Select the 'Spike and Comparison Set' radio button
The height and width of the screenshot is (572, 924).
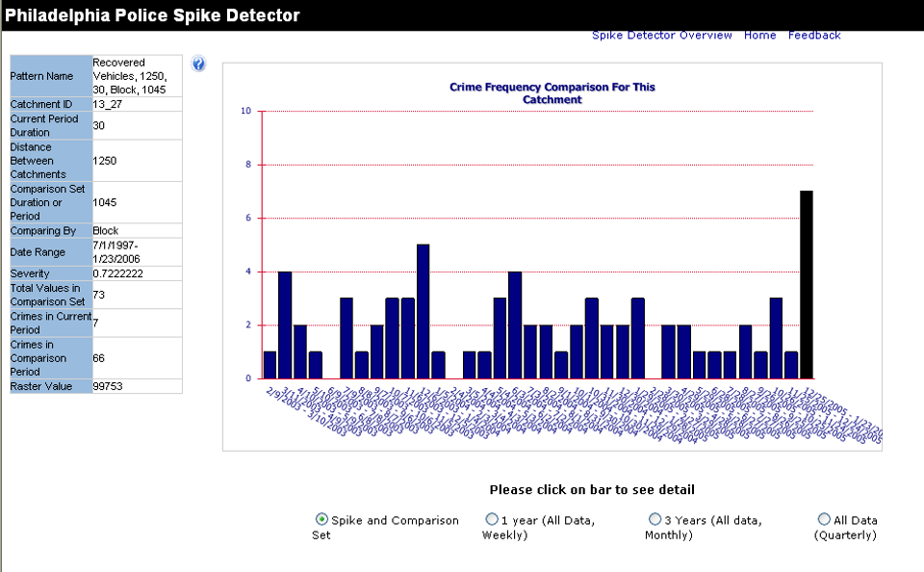(321, 518)
